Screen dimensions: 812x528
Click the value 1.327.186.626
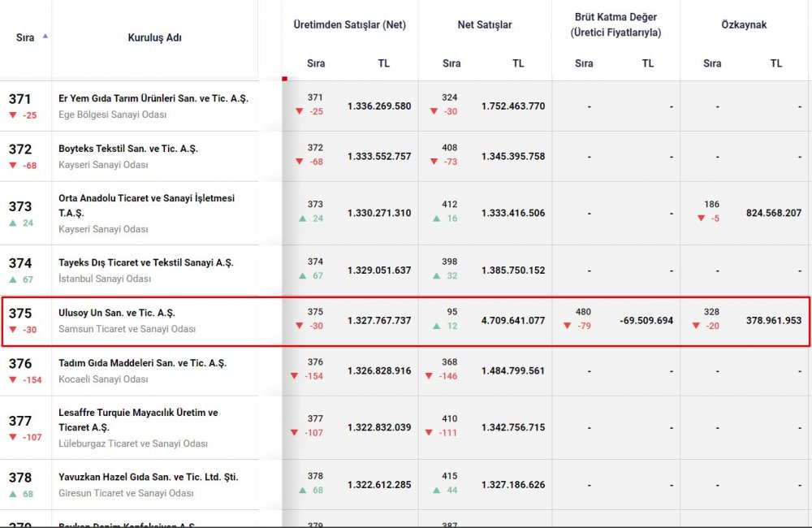coord(513,484)
